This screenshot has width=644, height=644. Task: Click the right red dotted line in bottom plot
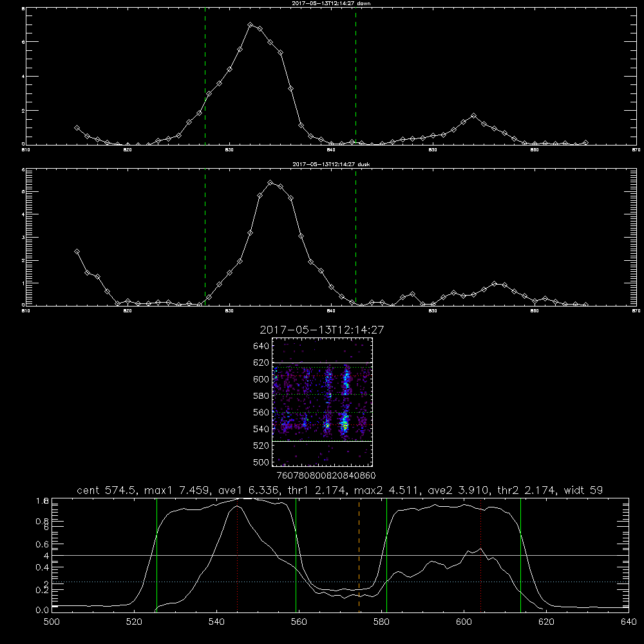tap(480, 555)
